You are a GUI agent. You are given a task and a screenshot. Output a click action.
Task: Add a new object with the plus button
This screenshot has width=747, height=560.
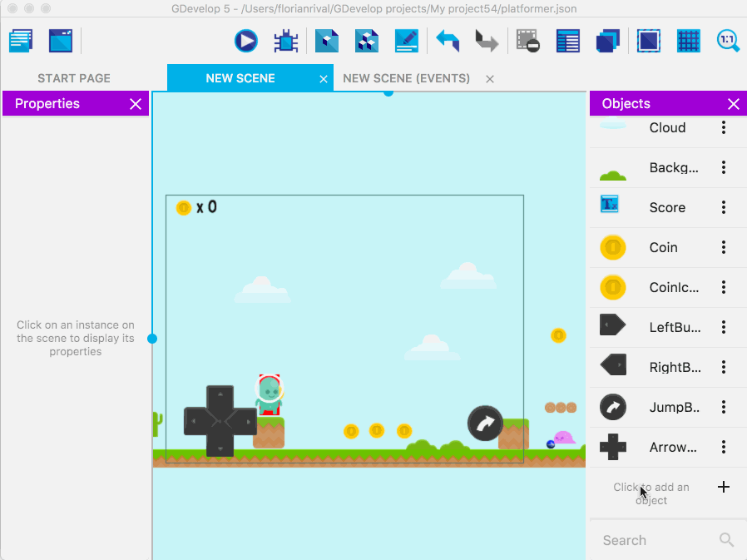pyautogui.click(x=723, y=487)
